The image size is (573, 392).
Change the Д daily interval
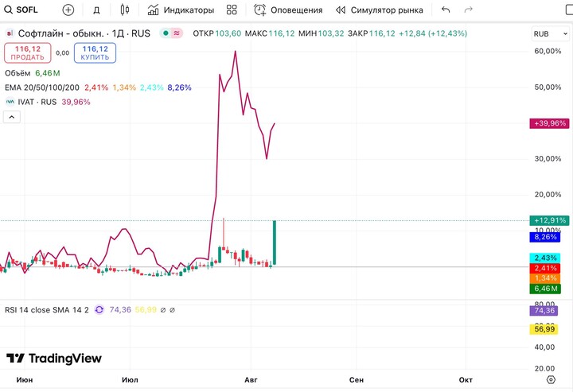click(x=96, y=10)
